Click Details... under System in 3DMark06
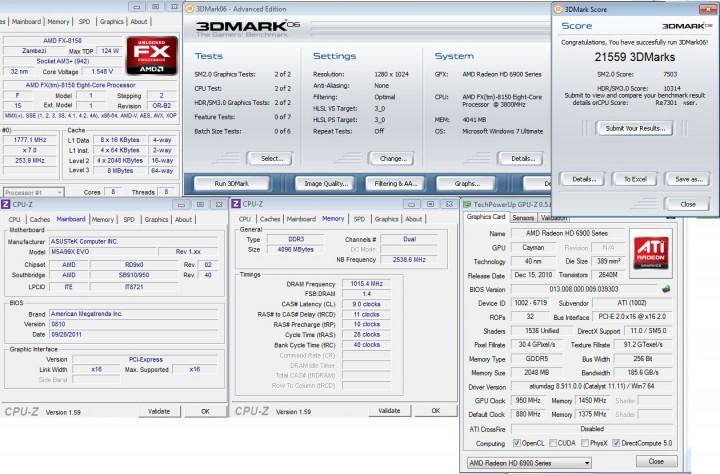This screenshot has height=474, width=720. click(523, 158)
